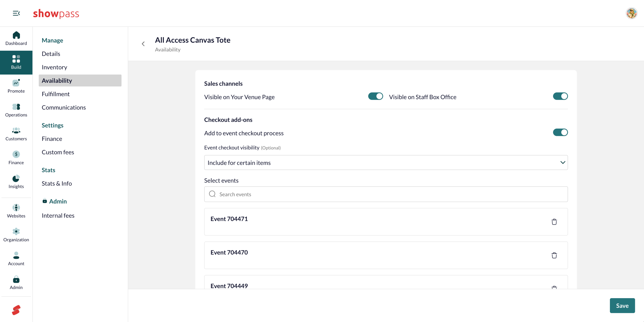Select the Availability menu item

coord(80,80)
